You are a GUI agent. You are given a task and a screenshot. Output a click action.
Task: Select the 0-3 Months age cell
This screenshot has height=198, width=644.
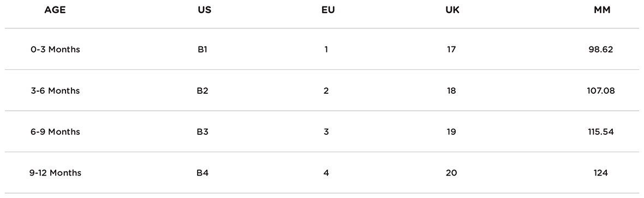55,50
